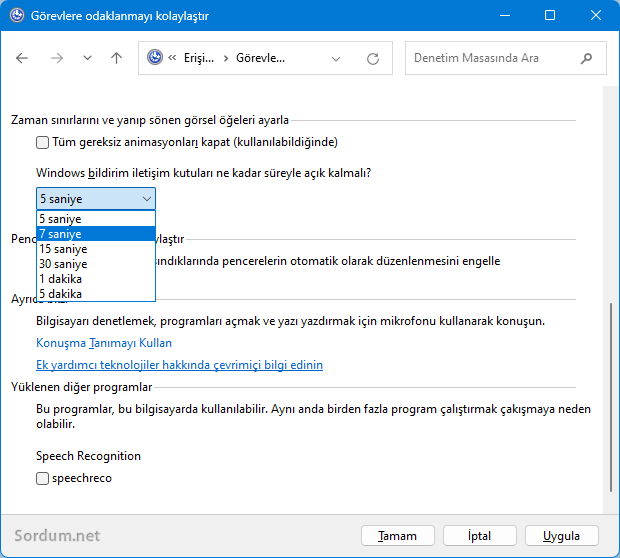Screen dimensions: 620x558
Task: Click the title bar window icon
Action: click(x=17, y=15)
